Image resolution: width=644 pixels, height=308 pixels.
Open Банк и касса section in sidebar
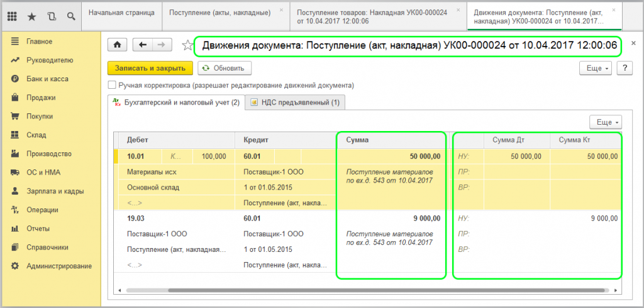coord(47,79)
